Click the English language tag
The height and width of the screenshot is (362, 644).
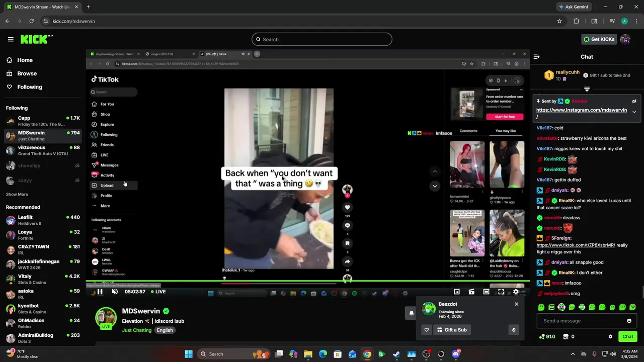[x=165, y=330]
